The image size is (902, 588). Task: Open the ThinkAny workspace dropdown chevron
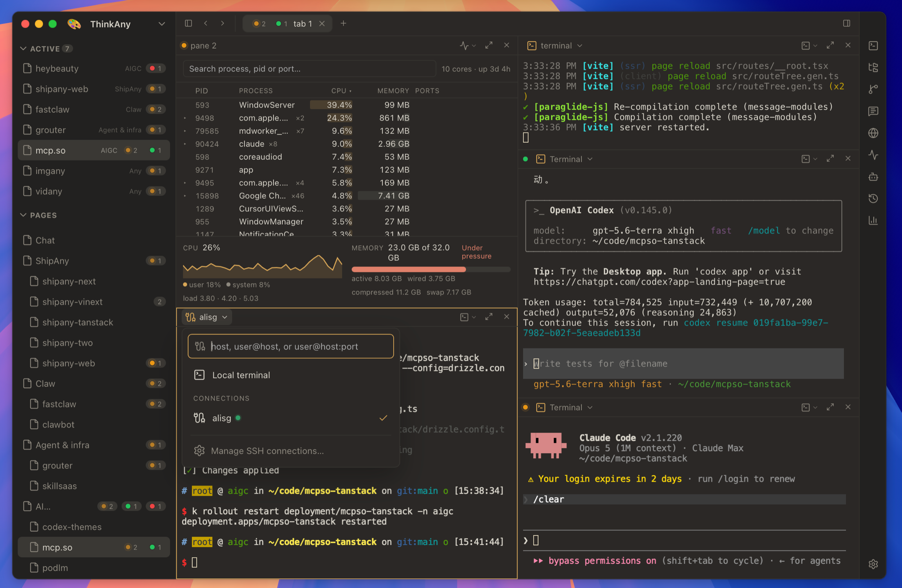162,24
